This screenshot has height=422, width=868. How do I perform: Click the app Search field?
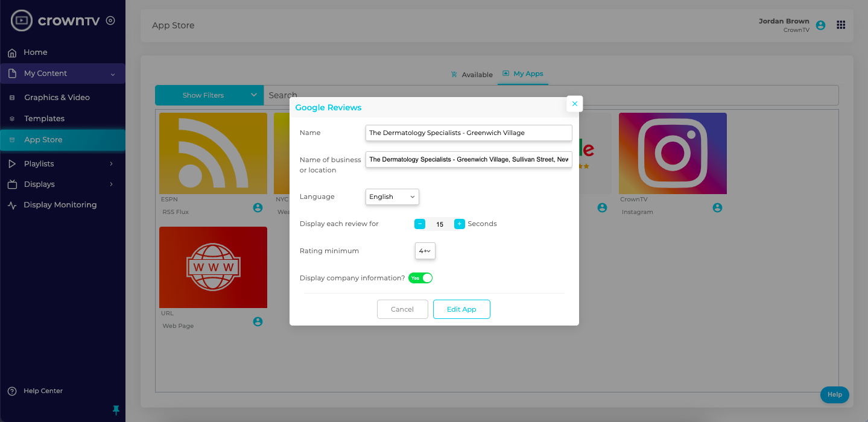pyautogui.click(x=551, y=95)
